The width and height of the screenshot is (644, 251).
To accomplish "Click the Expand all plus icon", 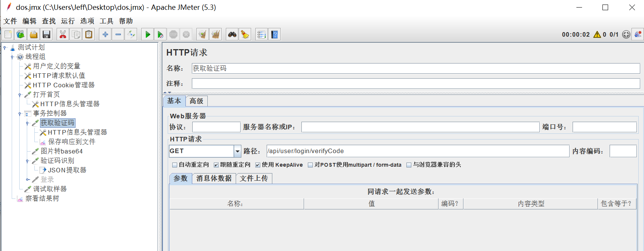I will [x=105, y=34].
